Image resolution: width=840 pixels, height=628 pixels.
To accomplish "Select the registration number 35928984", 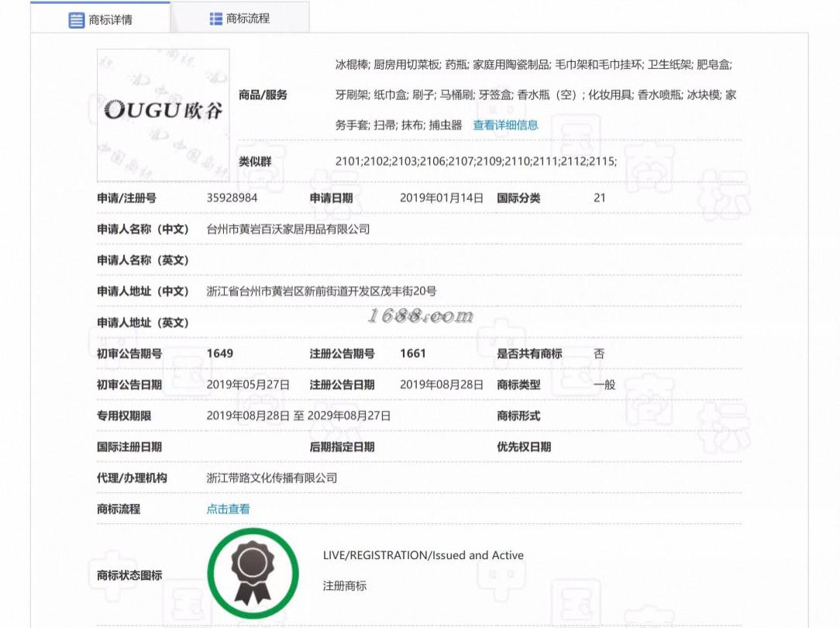I will coord(232,198).
